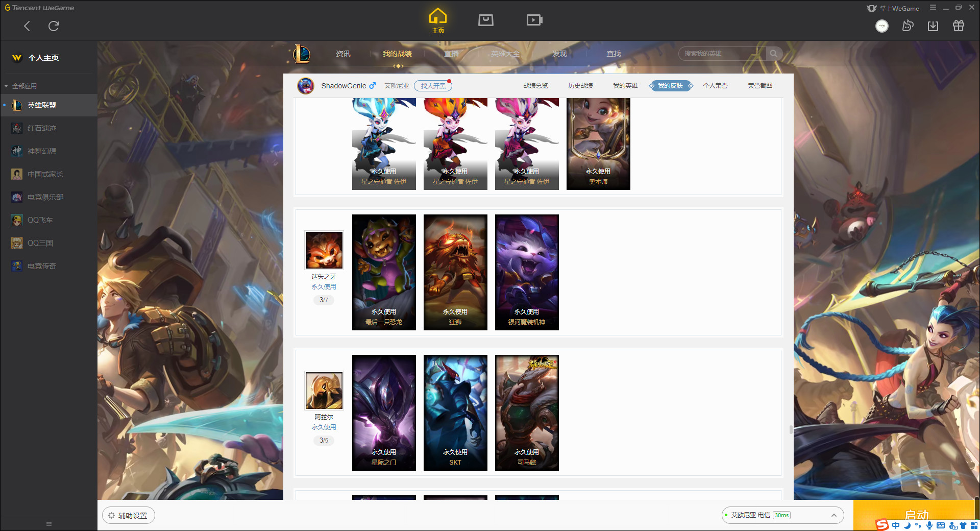This screenshot has height=531, width=980.
Task: Click the Sogou input method S icon
Action: coord(882,525)
